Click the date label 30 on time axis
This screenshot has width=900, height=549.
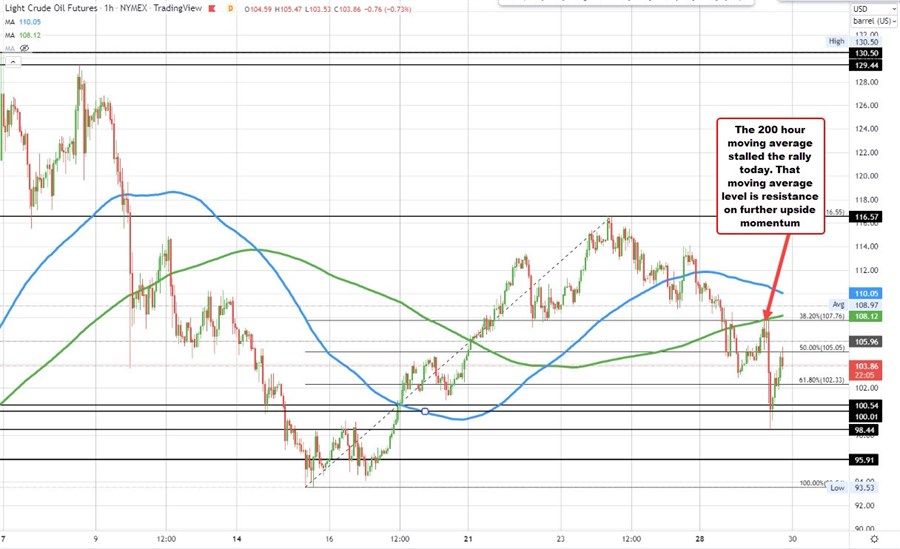(793, 539)
